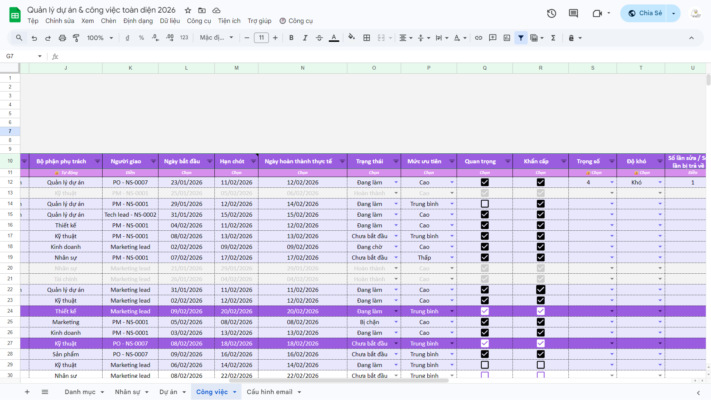Toggle Quan trọng checkbox in row 12
Viewport: 711px width, 400px height.
click(485, 183)
